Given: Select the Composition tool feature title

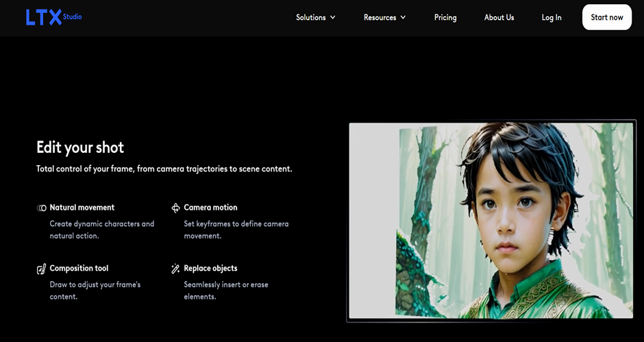Looking at the screenshot, I should pyautogui.click(x=79, y=269).
